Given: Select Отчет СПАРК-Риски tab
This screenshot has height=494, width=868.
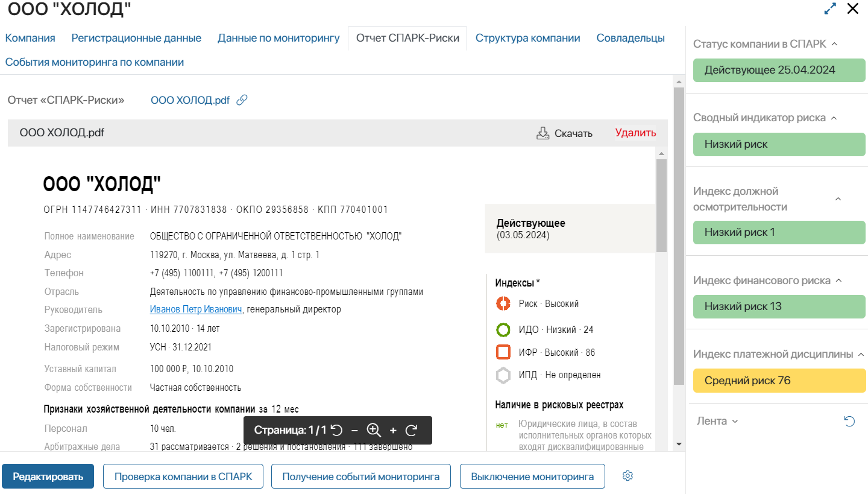Looking at the screenshot, I should coord(407,38).
